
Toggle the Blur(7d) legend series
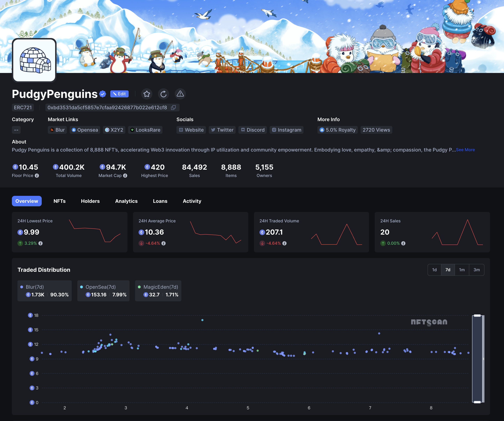click(44, 291)
